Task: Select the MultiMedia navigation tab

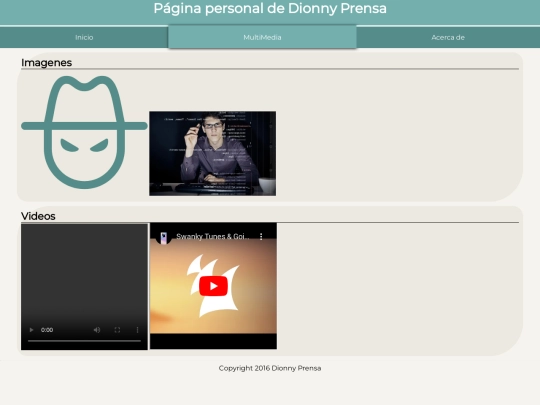Action: [x=262, y=37]
